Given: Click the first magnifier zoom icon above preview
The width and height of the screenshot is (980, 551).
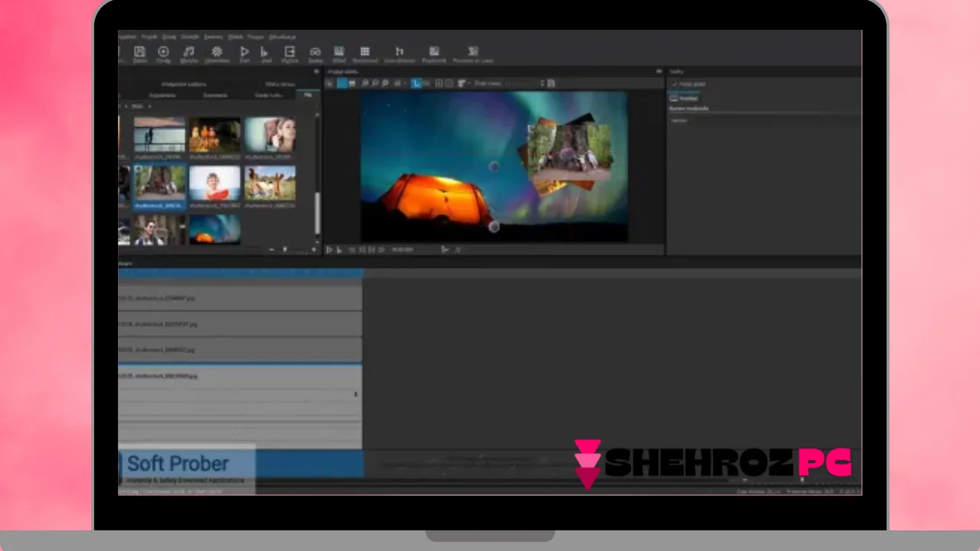Looking at the screenshot, I should coord(364,83).
